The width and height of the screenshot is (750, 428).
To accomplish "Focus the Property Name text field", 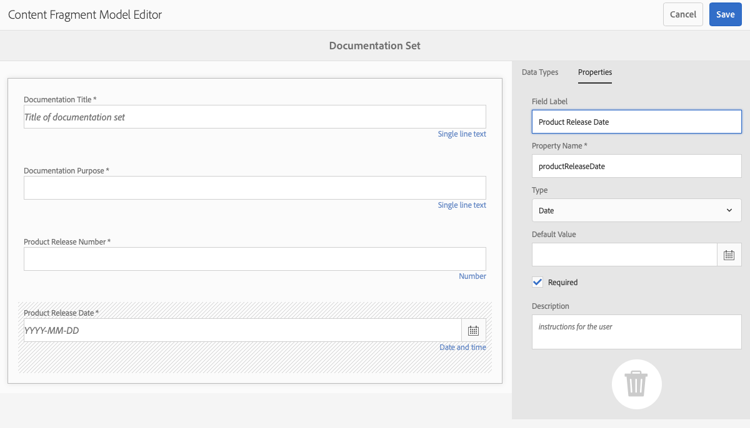I will tap(636, 166).
